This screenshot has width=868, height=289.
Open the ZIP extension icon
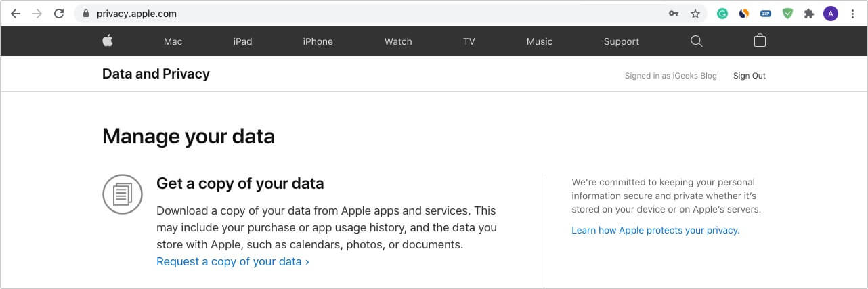(766, 14)
